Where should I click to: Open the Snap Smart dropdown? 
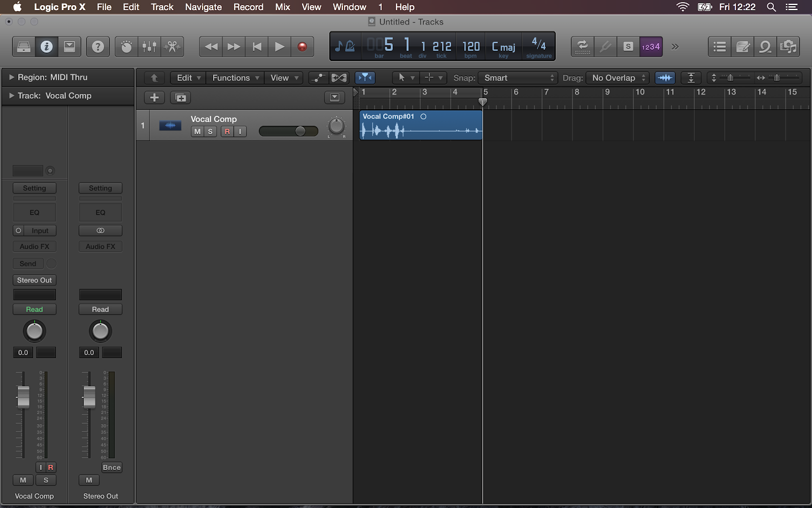pyautogui.click(x=518, y=78)
